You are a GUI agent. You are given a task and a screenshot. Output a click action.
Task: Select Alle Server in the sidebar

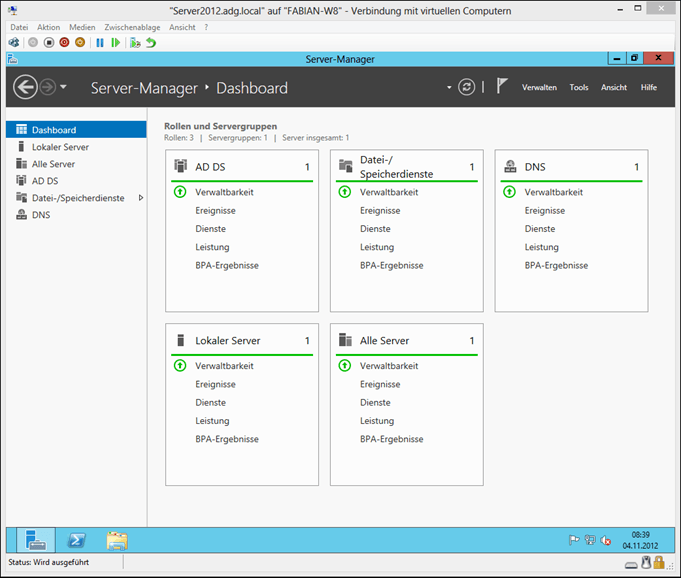click(76, 164)
